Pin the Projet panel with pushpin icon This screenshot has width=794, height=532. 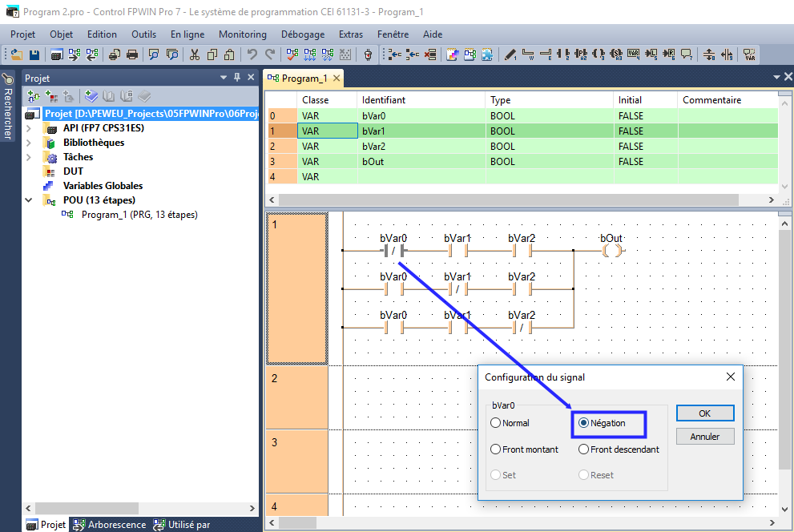pos(237,78)
